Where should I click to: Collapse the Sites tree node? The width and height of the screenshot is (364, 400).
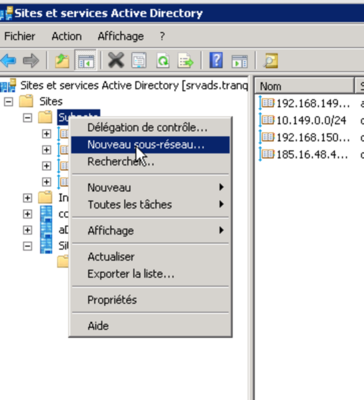tap(9, 101)
